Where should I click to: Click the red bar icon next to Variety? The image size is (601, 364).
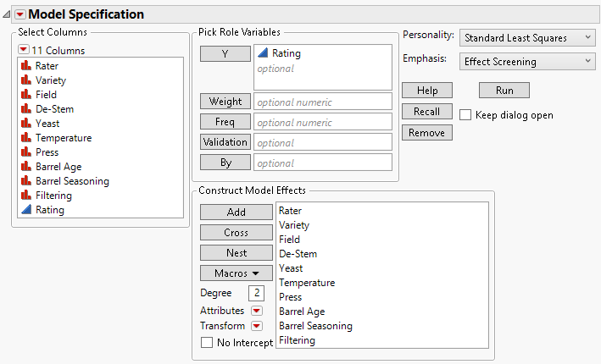(27, 80)
